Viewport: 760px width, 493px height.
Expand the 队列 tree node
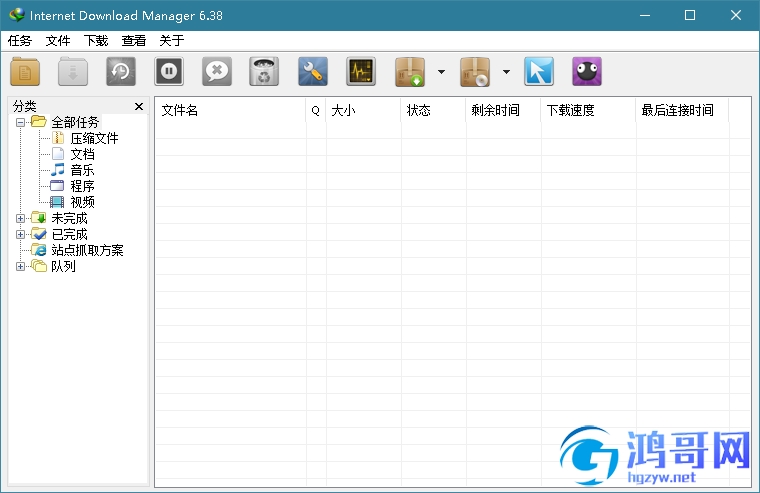(x=20, y=266)
